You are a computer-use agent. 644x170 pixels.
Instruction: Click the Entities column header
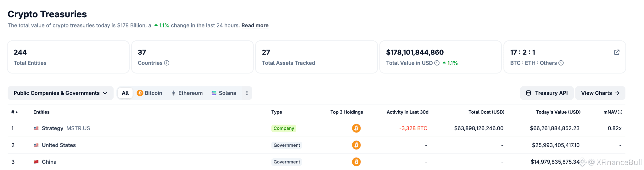(x=42, y=112)
